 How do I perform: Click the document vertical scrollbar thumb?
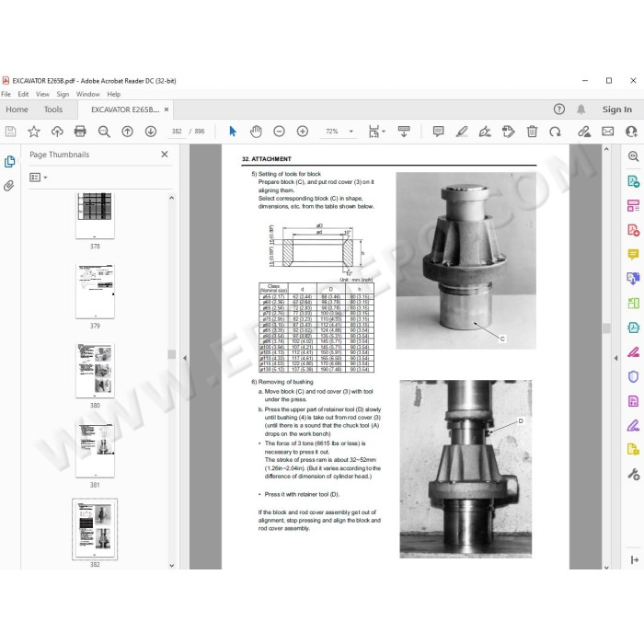coord(606,328)
